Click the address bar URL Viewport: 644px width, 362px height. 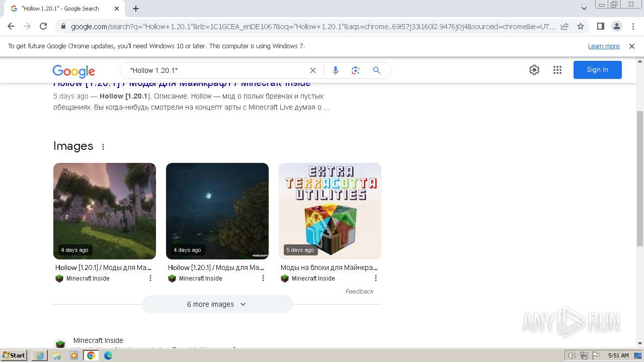312,27
